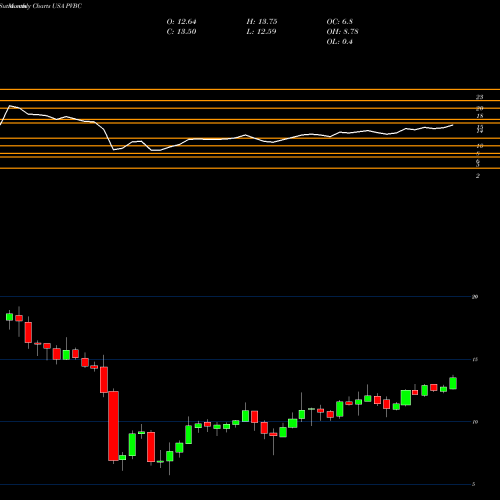This screenshot has width=500, height=500.
Task: Click the close value C: 13.50
Action: point(181,32)
